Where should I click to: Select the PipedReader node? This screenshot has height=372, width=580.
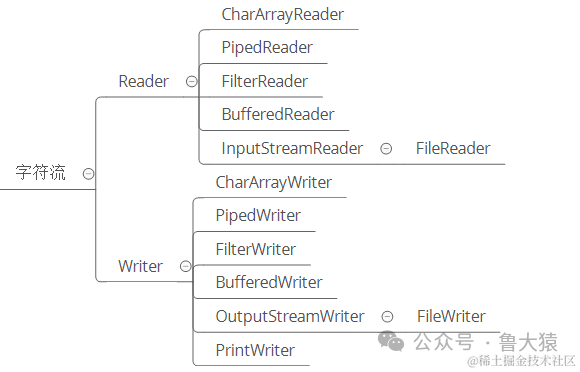point(267,48)
